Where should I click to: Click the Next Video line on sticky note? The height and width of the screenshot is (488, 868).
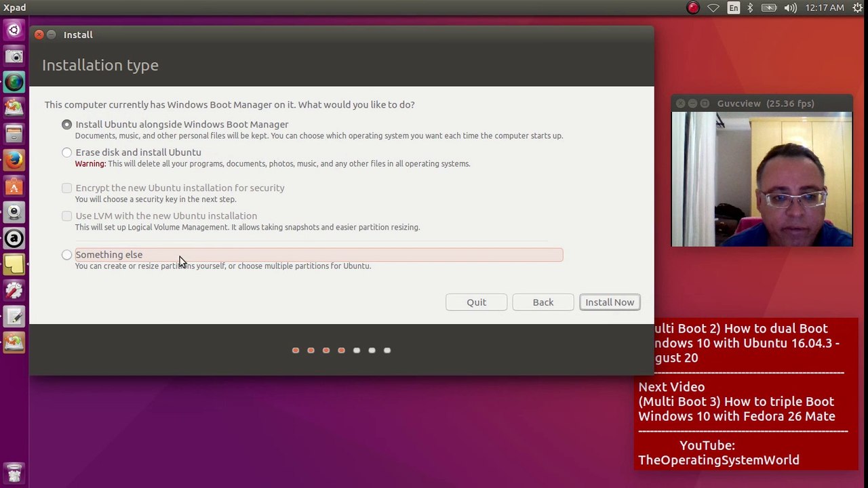671,387
